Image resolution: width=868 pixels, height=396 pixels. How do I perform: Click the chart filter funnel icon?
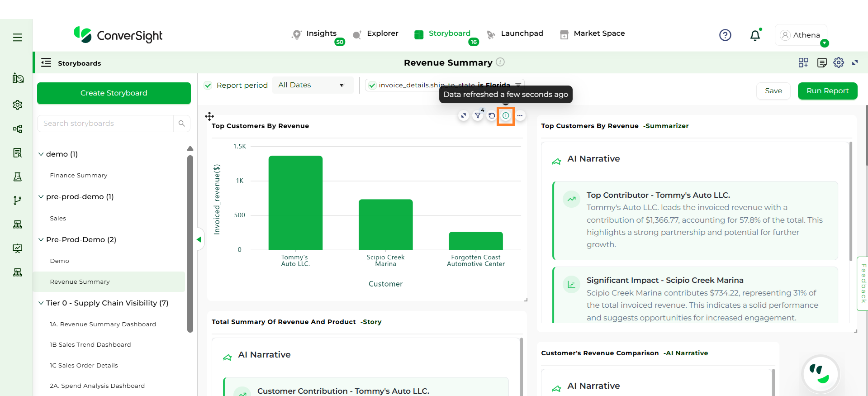[478, 116]
